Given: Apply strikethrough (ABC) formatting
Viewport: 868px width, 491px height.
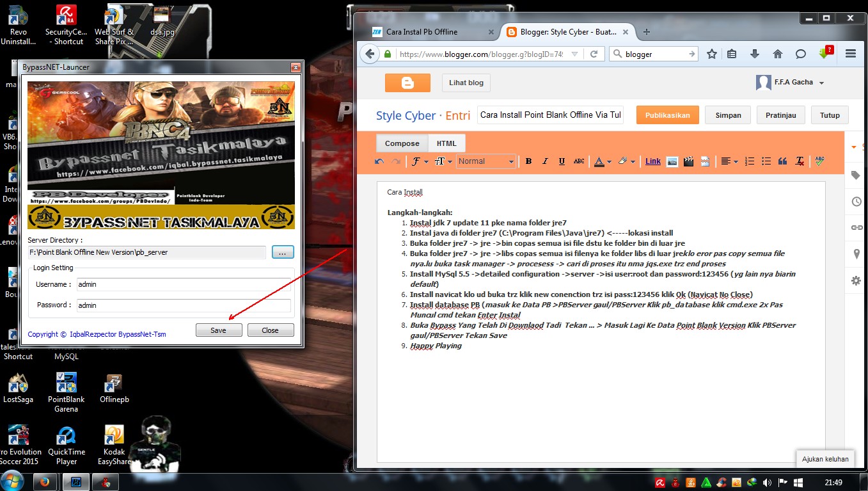Looking at the screenshot, I should [x=579, y=161].
